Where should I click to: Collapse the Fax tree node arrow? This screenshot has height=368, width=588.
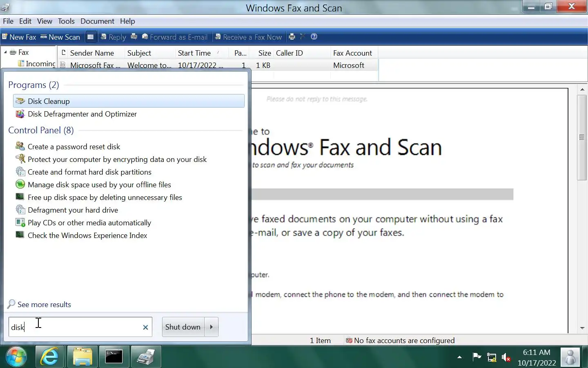coord(5,52)
